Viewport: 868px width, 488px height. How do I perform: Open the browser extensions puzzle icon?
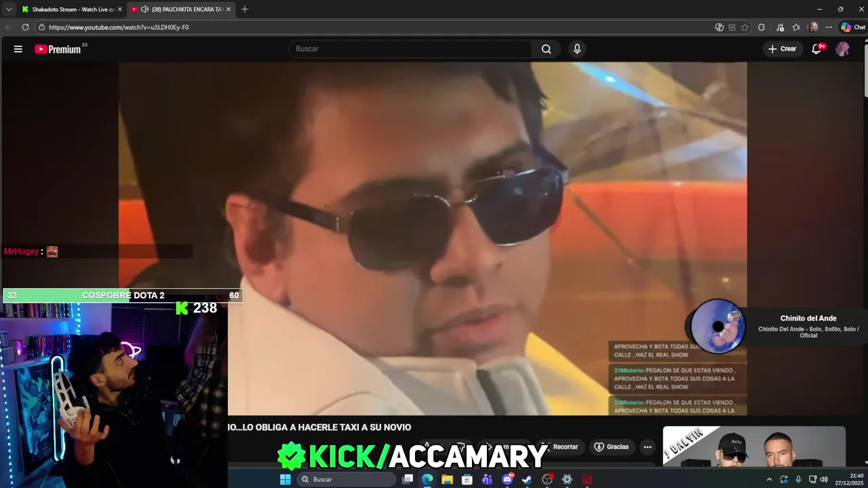coord(762,27)
